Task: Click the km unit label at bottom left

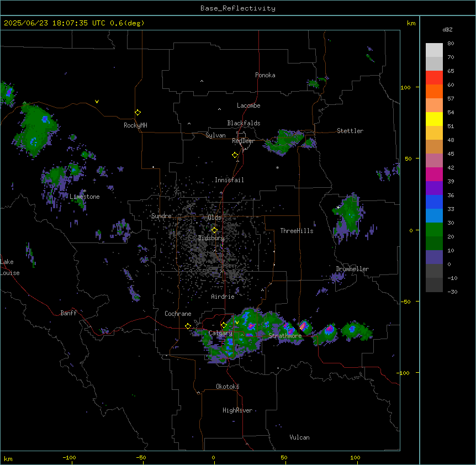Action: coord(8,458)
